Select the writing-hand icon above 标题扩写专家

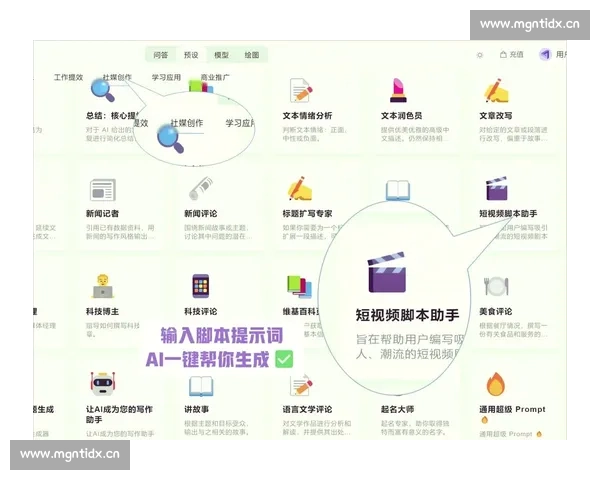(x=300, y=188)
